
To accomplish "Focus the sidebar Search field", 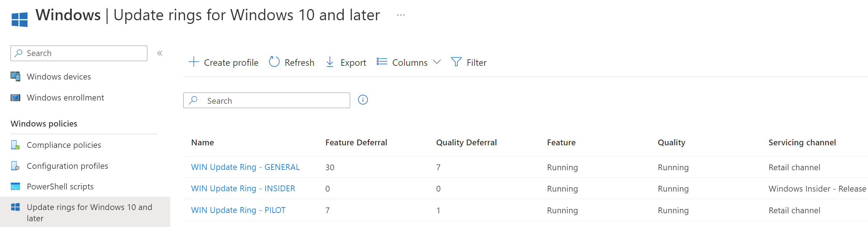I will coord(79,53).
